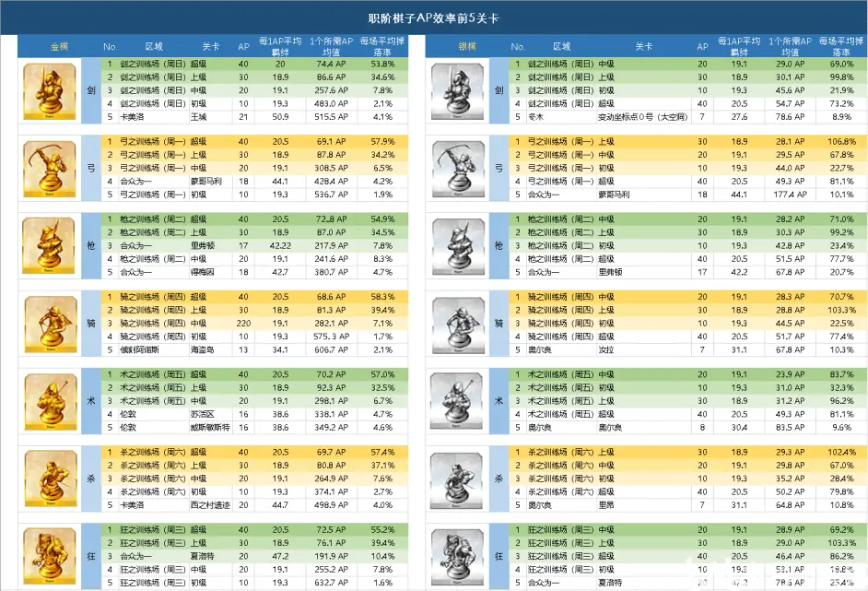Select the 里昂 stage cell
Image resolution: width=868 pixels, height=591 pixels.
coord(606,504)
